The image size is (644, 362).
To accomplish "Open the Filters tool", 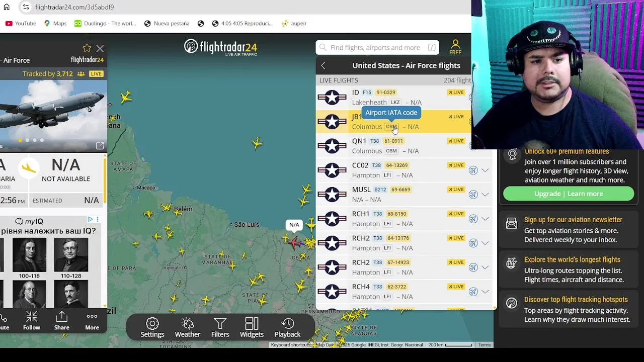I will (x=220, y=327).
